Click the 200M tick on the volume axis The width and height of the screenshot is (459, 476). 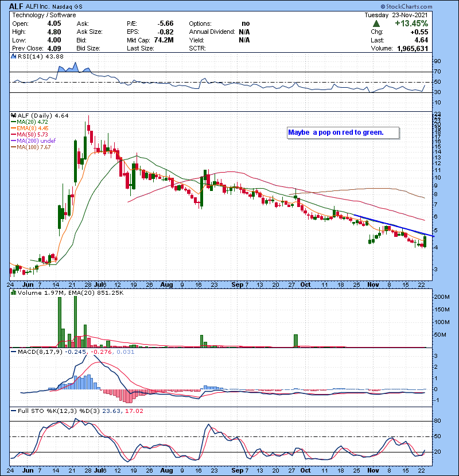pyautogui.click(x=442, y=297)
